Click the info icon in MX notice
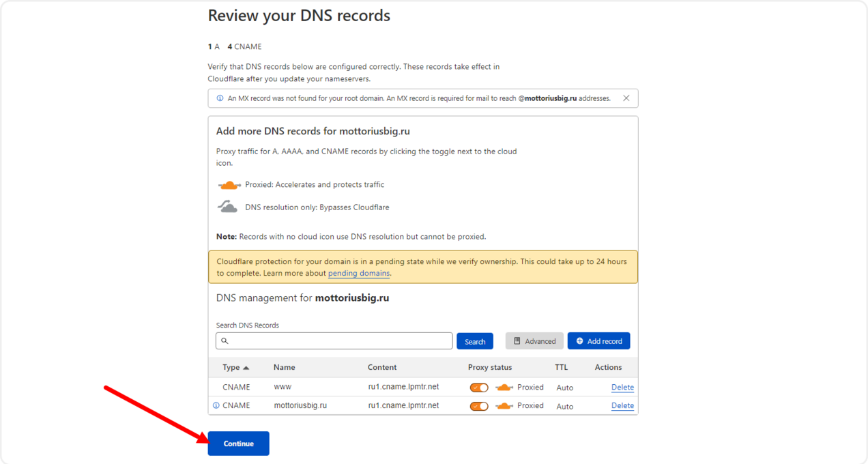 [x=220, y=98]
